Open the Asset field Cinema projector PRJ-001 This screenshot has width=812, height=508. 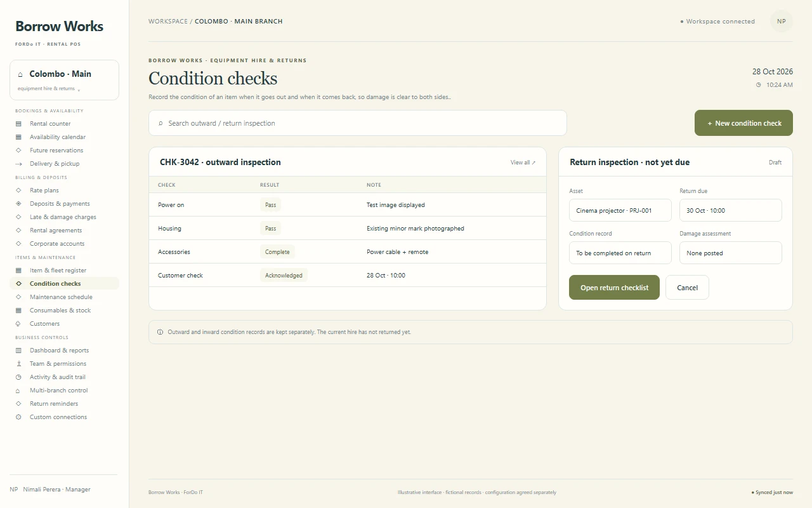620,210
